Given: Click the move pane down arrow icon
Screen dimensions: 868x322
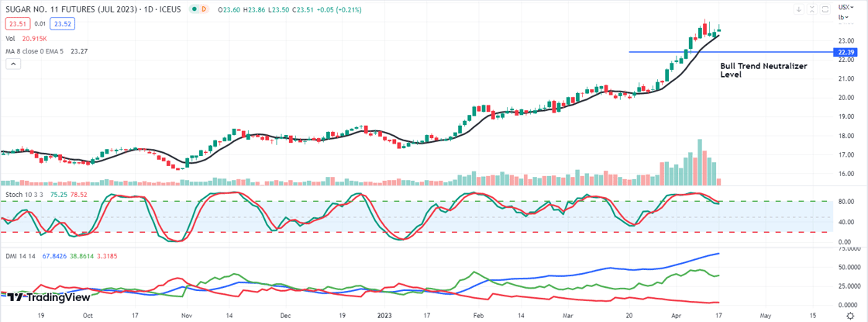Looking at the screenshot, I should (798, 9).
